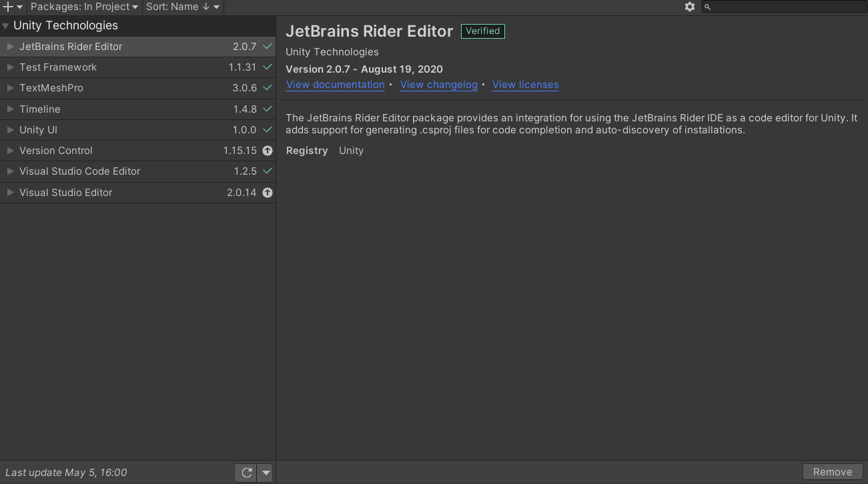Select Version Control package row

pyautogui.click(x=137, y=151)
